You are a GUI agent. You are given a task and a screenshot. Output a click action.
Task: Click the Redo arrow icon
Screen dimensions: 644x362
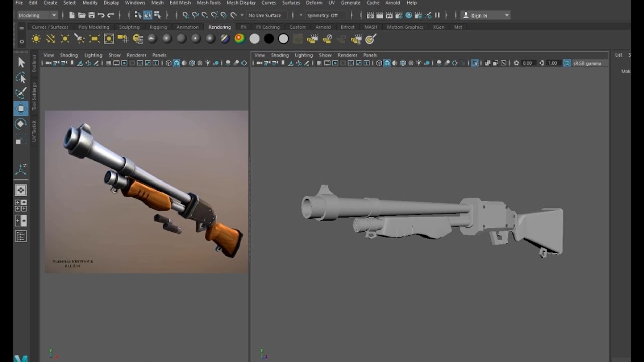[x=110, y=15]
